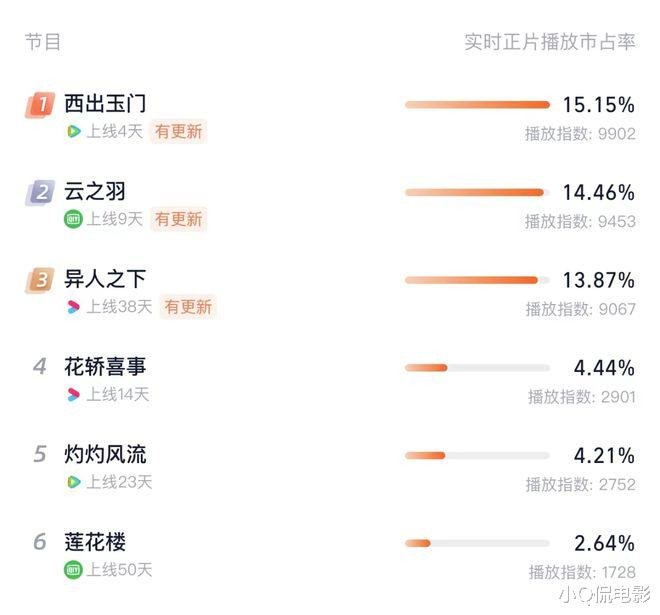Viewport: 660px width, 615px height.
Task: Open the 西出玉门 show title
Action: click(105, 104)
